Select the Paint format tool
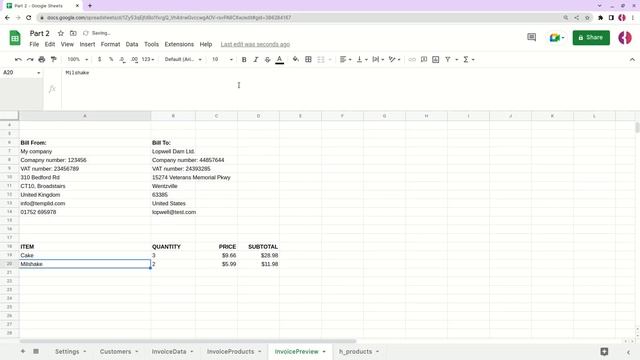 (x=53, y=60)
